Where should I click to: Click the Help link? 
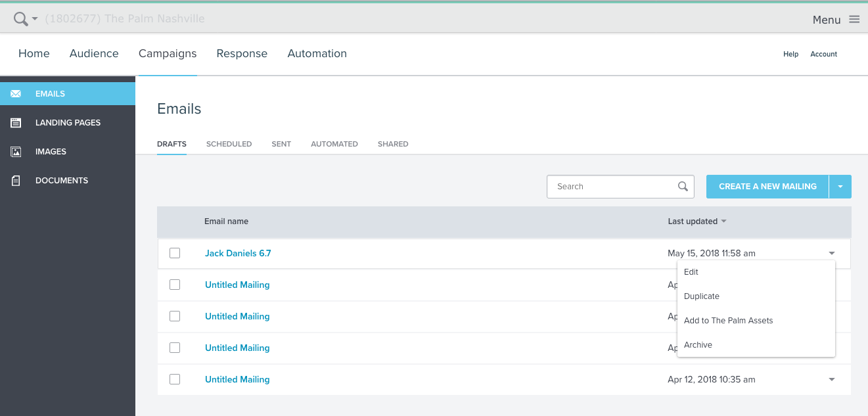click(x=790, y=54)
